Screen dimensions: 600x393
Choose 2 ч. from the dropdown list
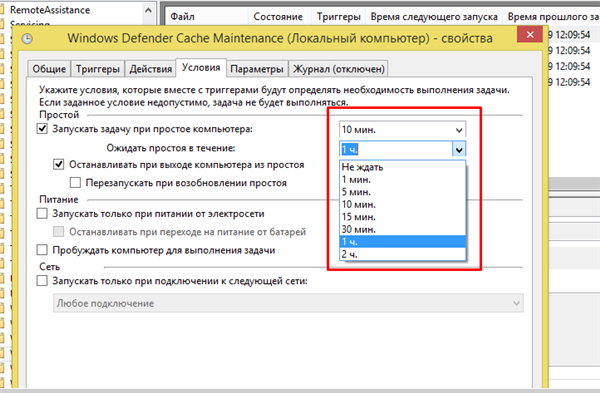click(x=403, y=254)
